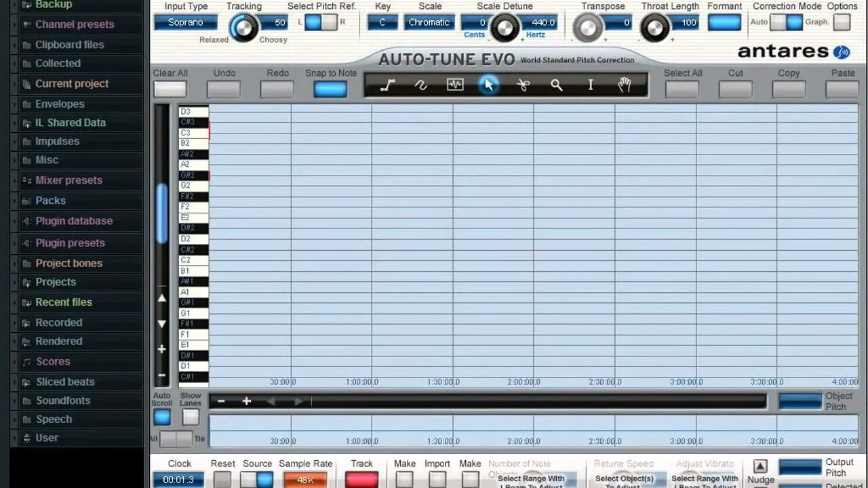The image size is (868, 488).
Task: Toggle Show Lanes
Action: [191, 417]
